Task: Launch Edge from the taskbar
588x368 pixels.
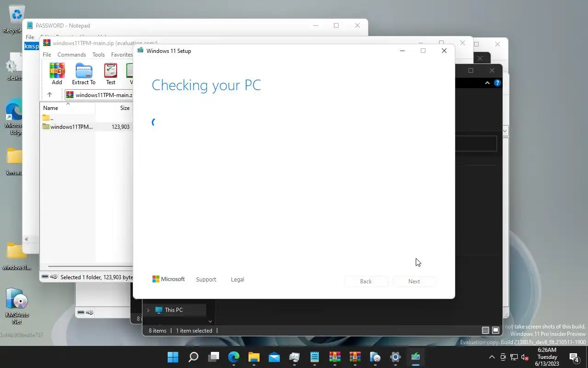Action: (234, 357)
